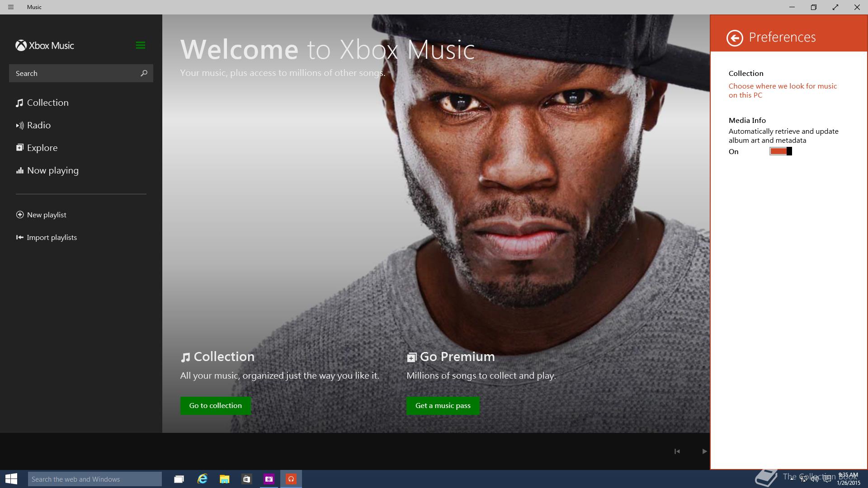Click the Xbox Music logo

coord(45,46)
